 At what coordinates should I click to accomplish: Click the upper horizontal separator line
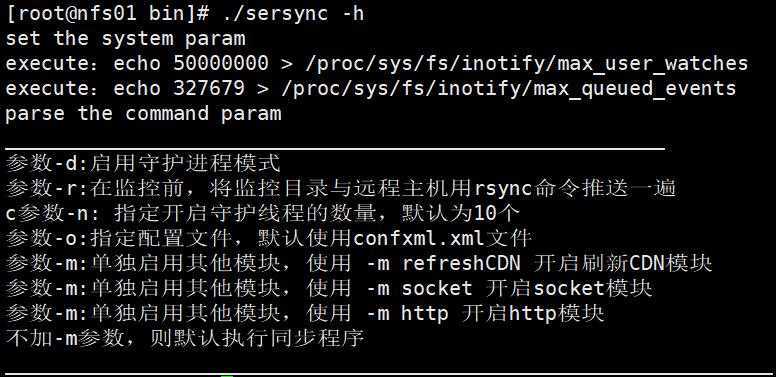335,148
